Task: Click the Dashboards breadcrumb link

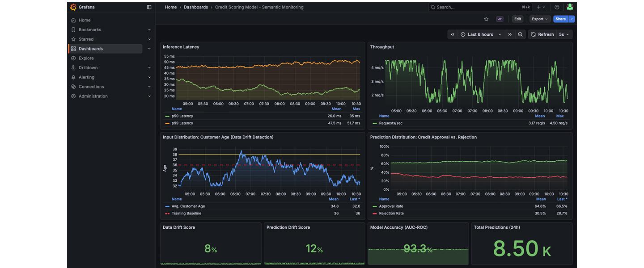Action: tap(195, 7)
